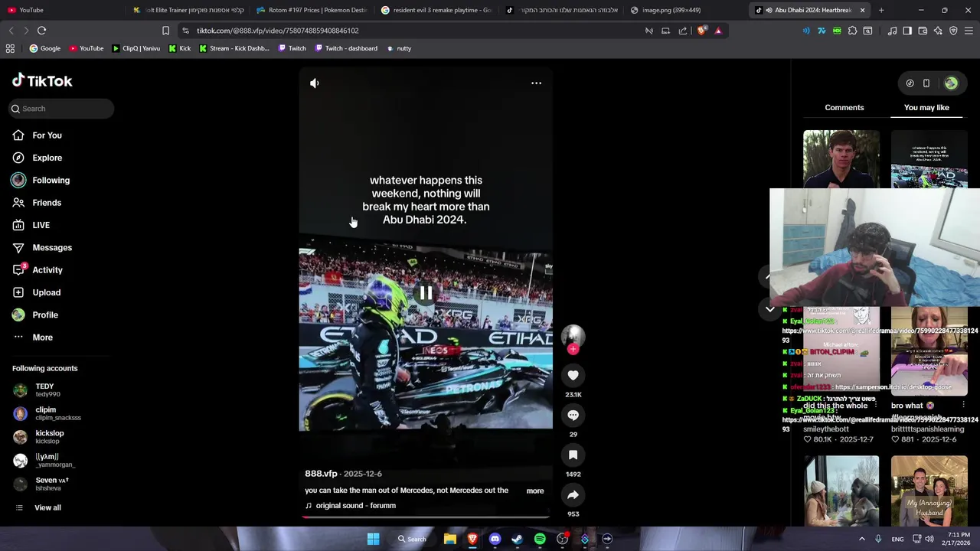Screen dimensions: 980x551
Task: Open the profile avatar menu at top right
Action: pyautogui.click(x=951, y=83)
